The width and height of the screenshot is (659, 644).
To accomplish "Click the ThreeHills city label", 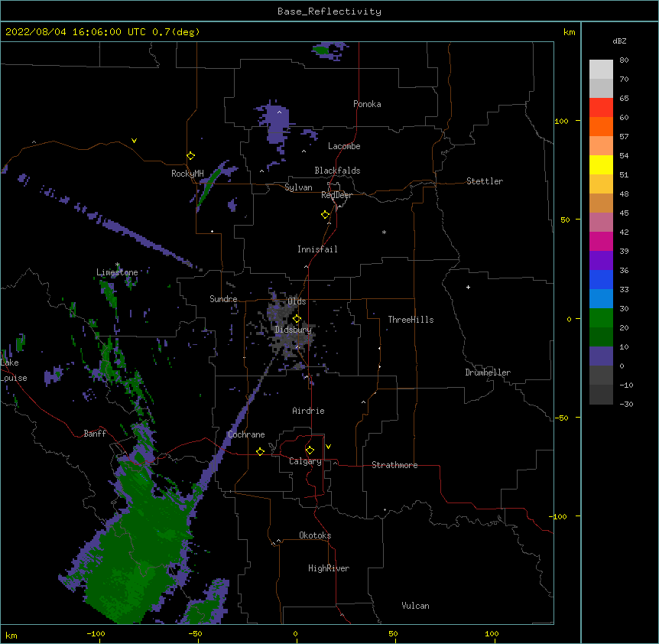I will coord(411,320).
